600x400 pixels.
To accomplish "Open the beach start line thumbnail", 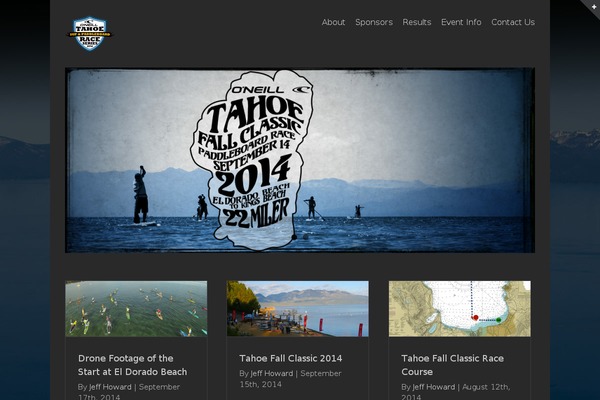I will [298, 309].
